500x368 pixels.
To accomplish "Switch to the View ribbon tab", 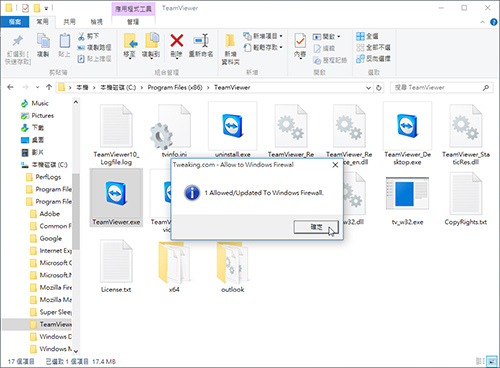I will coord(97,22).
